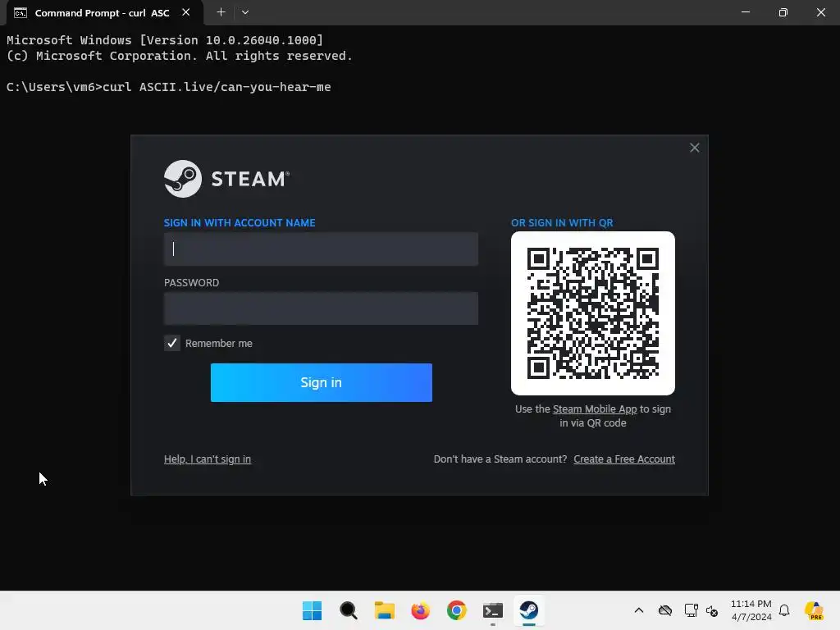Screen dimensions: 840x630
Task: Click the Steam taskbar icon
Action: pos(529,610)
